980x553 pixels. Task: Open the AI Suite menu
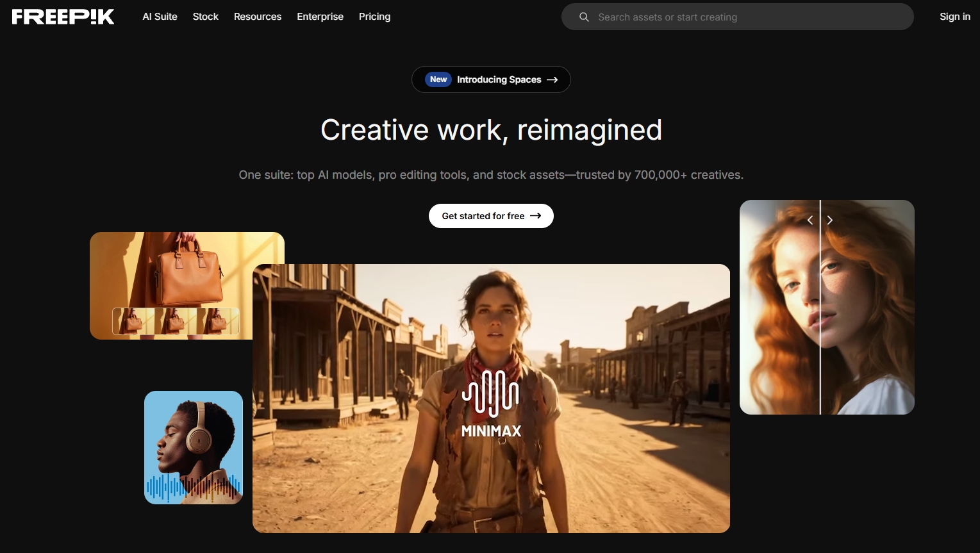pos(160,17)
